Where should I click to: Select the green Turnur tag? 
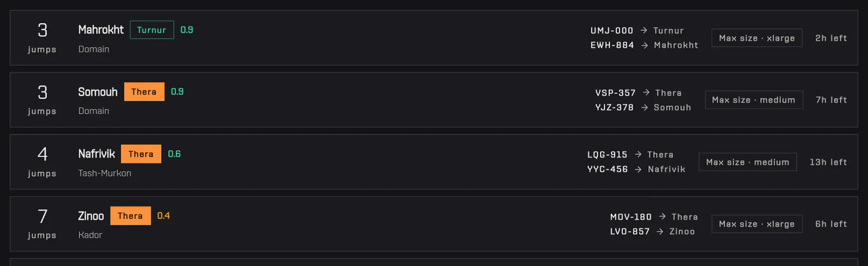point(152,30)
